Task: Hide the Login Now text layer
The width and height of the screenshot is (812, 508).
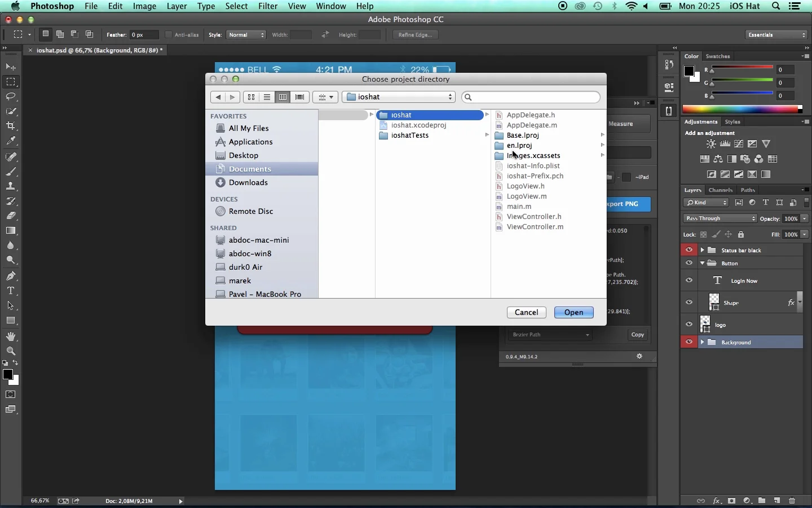Action: tap(690, 281)
